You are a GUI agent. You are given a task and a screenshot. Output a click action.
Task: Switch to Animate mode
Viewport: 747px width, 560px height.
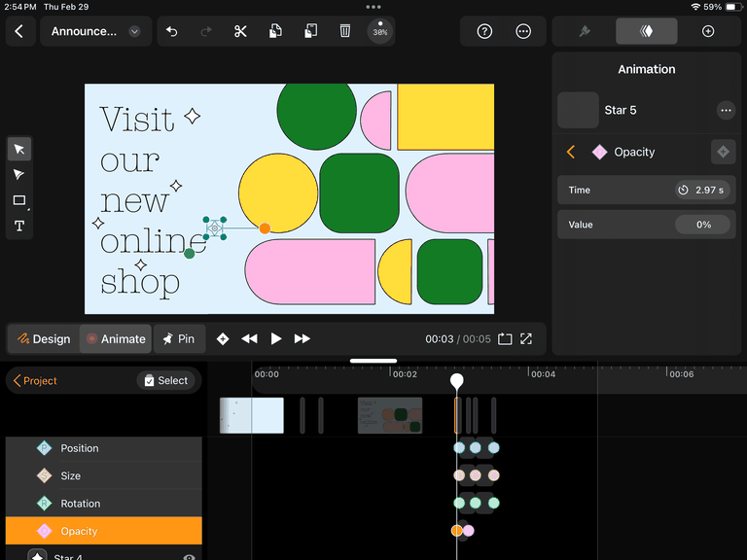115,338
